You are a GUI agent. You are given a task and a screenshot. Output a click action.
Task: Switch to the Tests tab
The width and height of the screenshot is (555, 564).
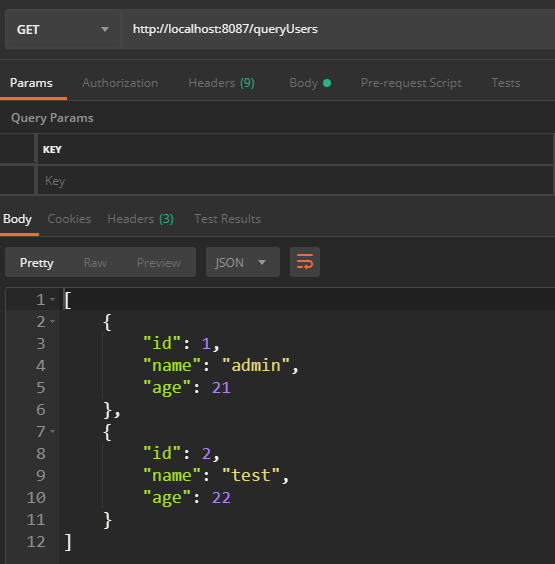pos(506,83)
